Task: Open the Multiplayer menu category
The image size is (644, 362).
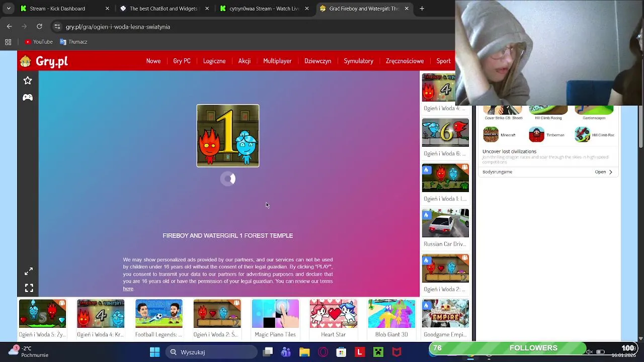Action: tap(277, 61)
